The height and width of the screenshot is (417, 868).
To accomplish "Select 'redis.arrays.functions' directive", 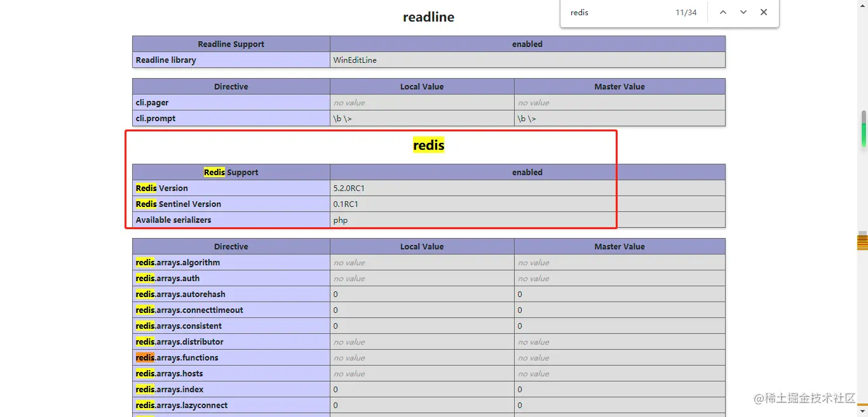I will [231, 358].
